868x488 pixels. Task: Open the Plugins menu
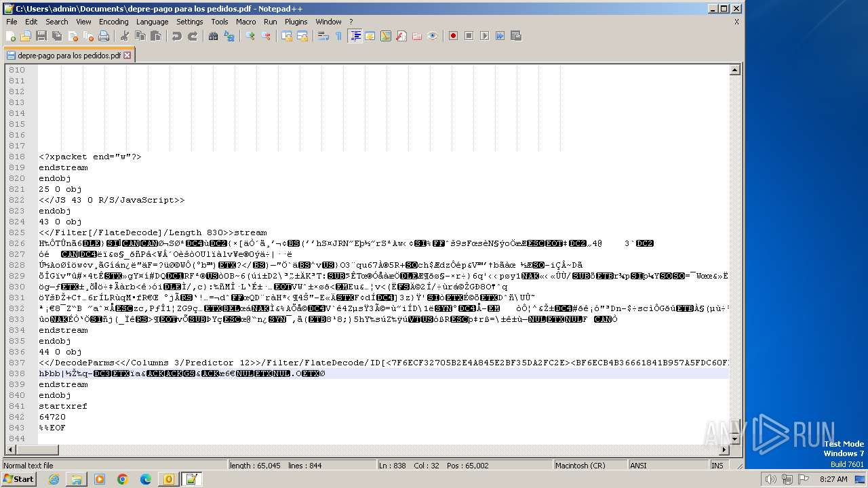(296, 22)
